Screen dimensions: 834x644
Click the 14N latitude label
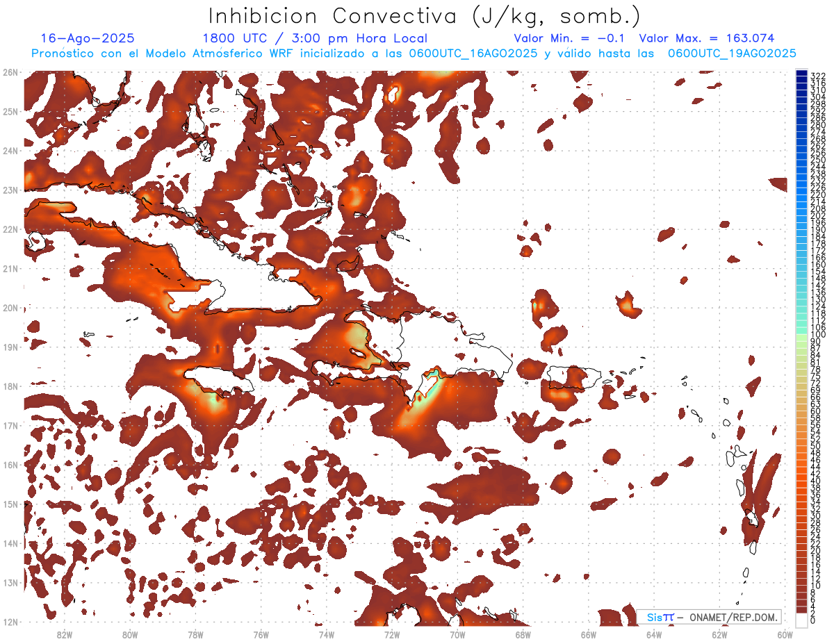pos(10,543)
